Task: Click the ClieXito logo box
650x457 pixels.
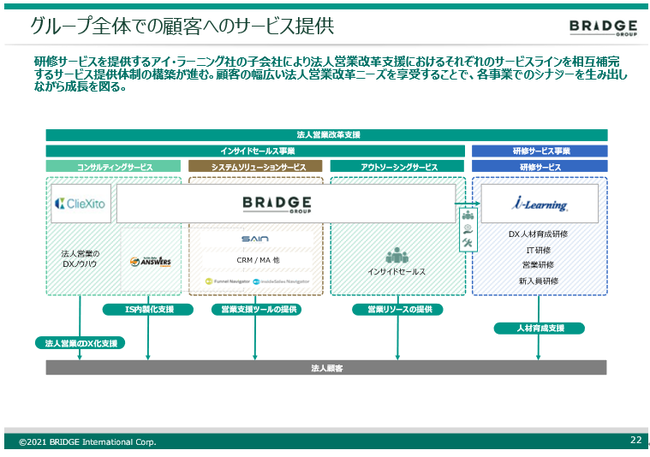Action: [x=81, y=204]
